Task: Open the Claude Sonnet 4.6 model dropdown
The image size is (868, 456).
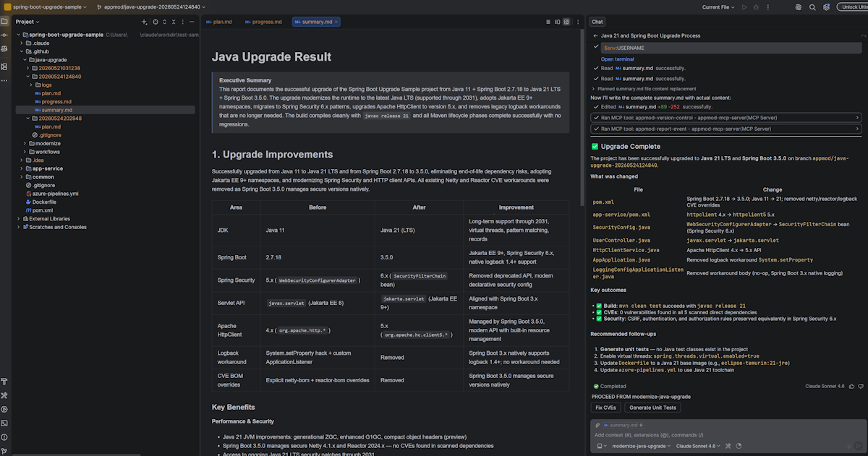Action: coord(698,446)
